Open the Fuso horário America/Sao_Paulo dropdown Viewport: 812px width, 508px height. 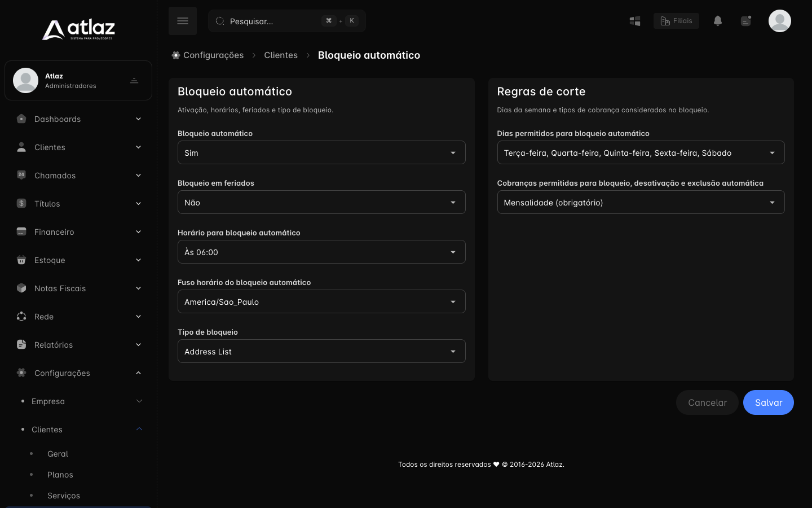321,301
